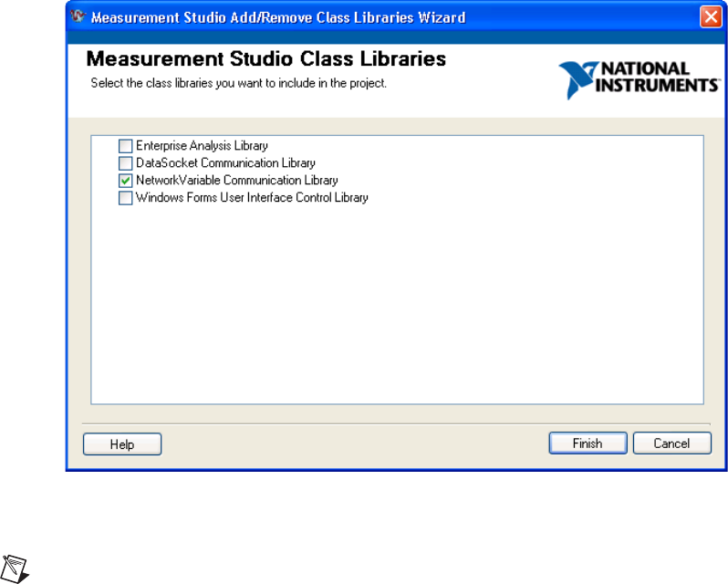Select the 'Enterprise Analysis Library' label text
The image size is (728, 584).
(202, 146)
